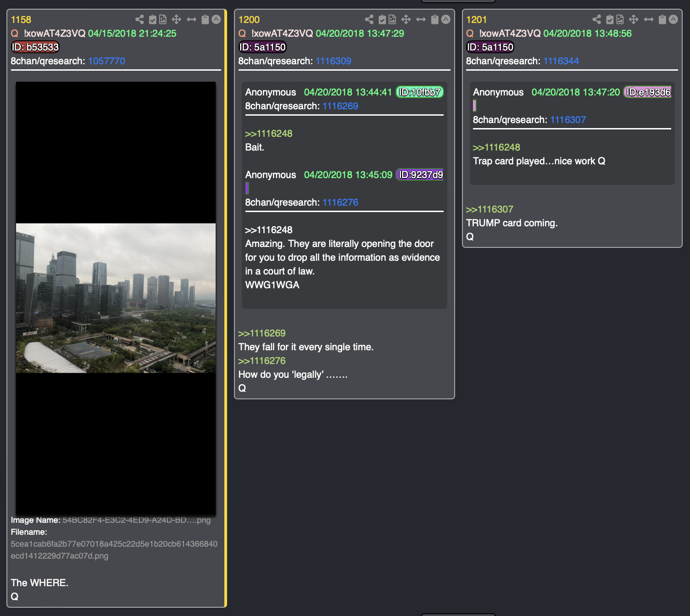Click the orange Q icon on post 1201
The width and height of the screenshot is (690, 616).
click(x=470, y=34)
